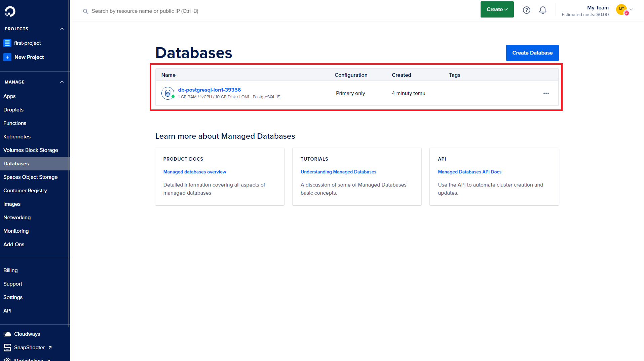Click the MT team avatar icon
This screenshot has width=644, height=361.
[x=621, y=9]
